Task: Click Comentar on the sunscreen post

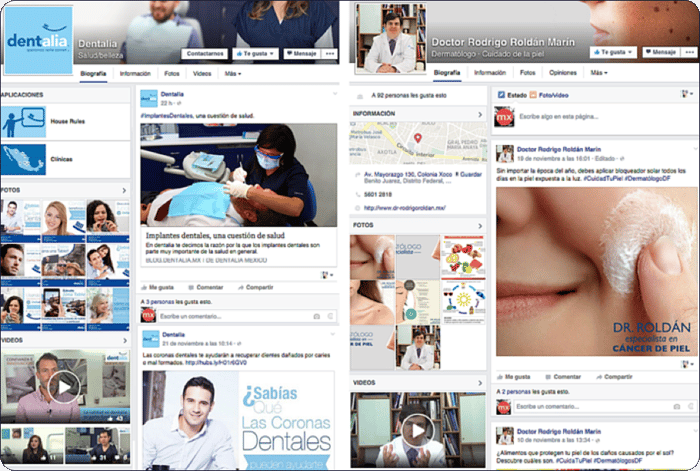Action: point(563,377)
